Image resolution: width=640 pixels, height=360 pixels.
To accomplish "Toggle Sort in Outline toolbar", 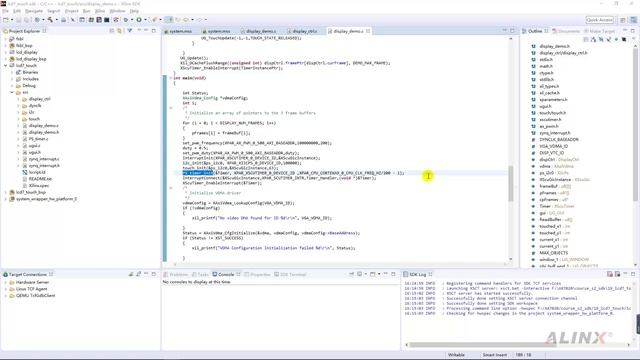I will (593, 39).
